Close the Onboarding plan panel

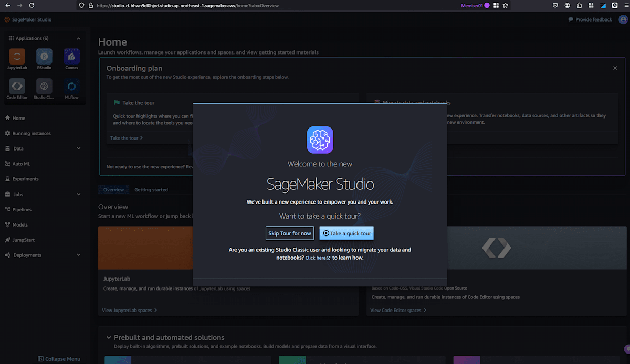coord(615,68)
